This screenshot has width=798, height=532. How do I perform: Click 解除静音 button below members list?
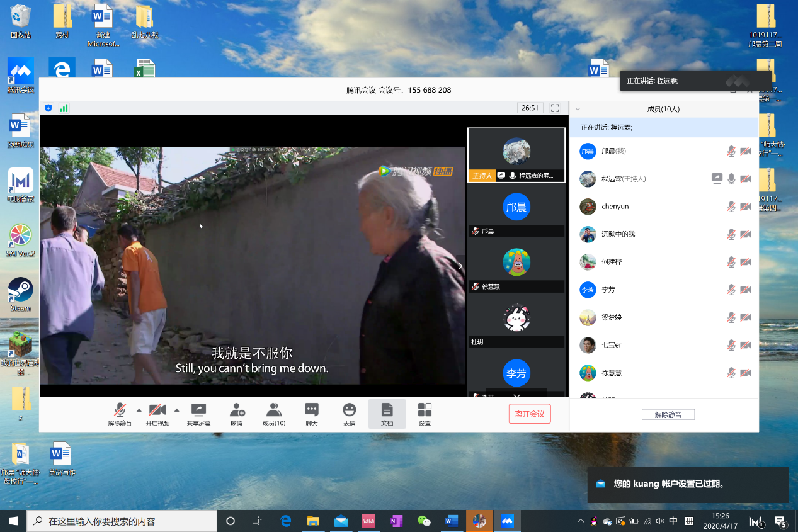click(668, 415)
